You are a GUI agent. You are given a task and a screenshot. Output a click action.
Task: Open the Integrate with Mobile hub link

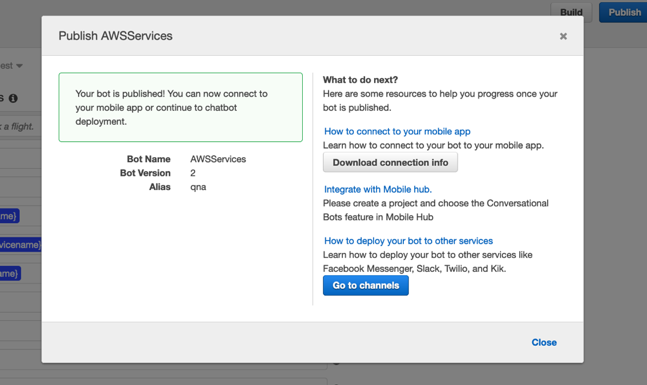(378, 189)
